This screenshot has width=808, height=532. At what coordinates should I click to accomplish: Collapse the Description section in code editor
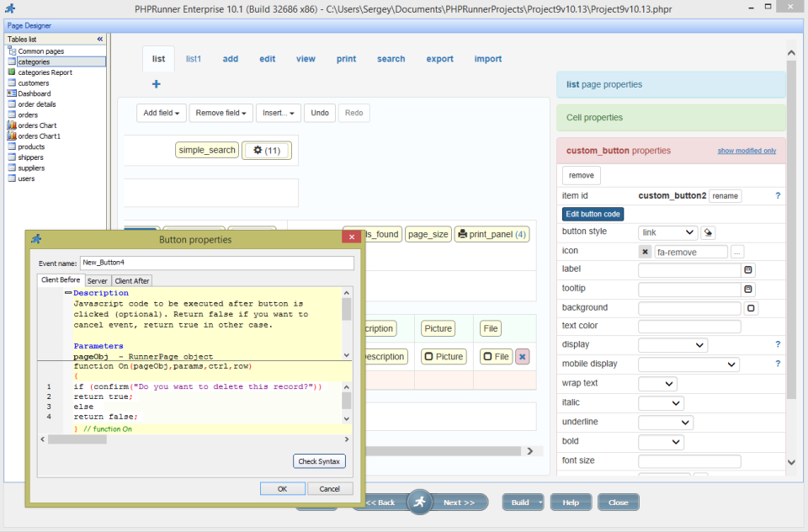(67, 293)
